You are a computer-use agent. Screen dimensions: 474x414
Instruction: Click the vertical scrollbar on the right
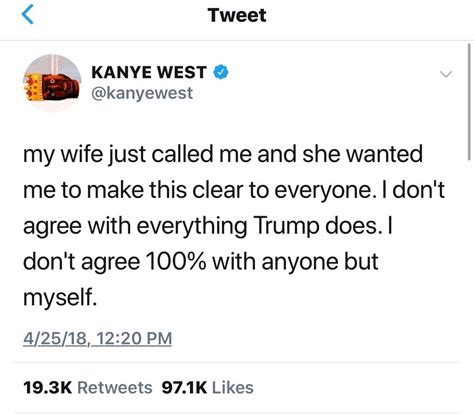click(x=469, y=102)
